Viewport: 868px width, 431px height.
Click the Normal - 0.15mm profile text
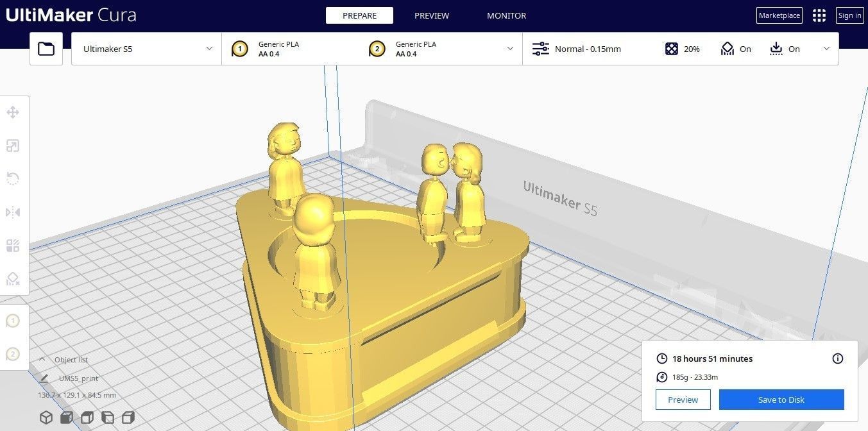(x=588, y=49)
